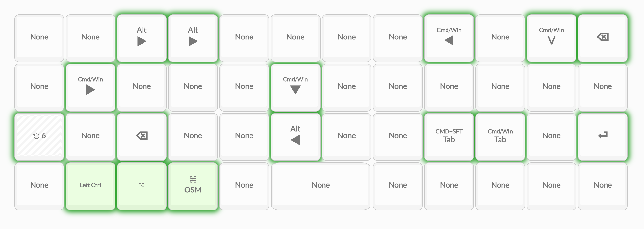Click the Cmd/Win left-arrow key

(449, 38)
